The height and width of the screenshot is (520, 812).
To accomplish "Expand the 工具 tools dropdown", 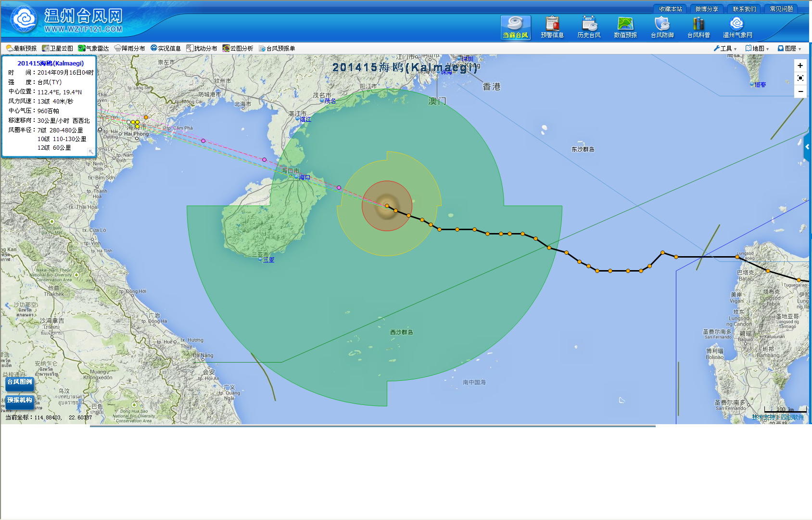I will click(x=725, y=49).
